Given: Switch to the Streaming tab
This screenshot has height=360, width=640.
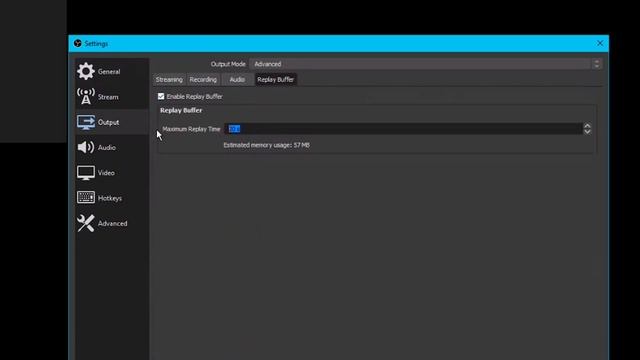Looking at the screenshot, I should pyautogui.click(x=169, y=80).
